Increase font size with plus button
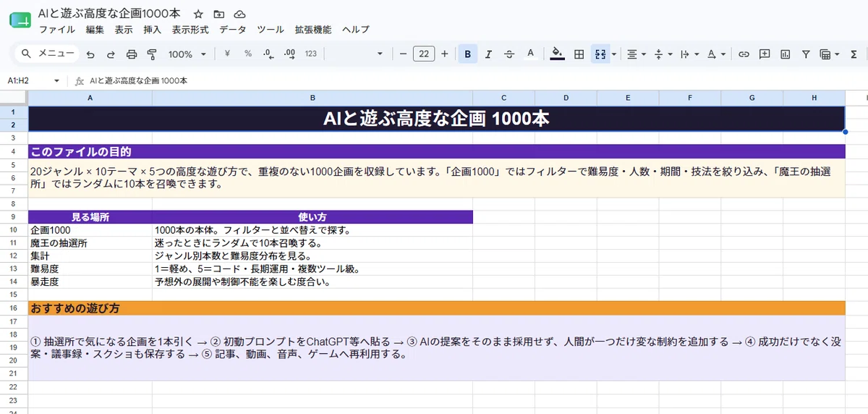Image resolution: width=868 pixels, height=414 pixels. (x=444, y=54)
